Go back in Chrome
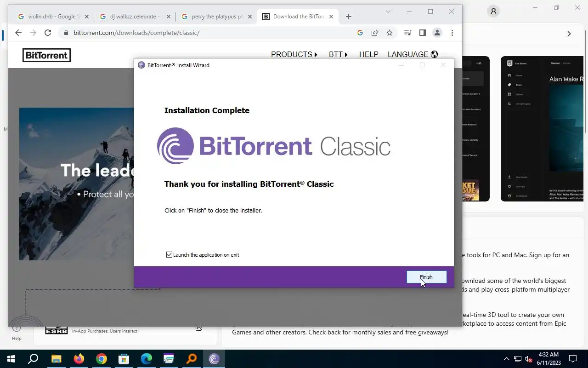This screenshot has width=588, height=368. coord(18,33)
